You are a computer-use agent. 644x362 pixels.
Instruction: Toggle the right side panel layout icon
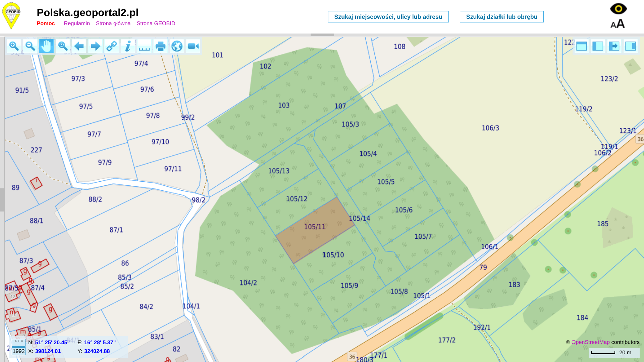[x=631, y=46]
